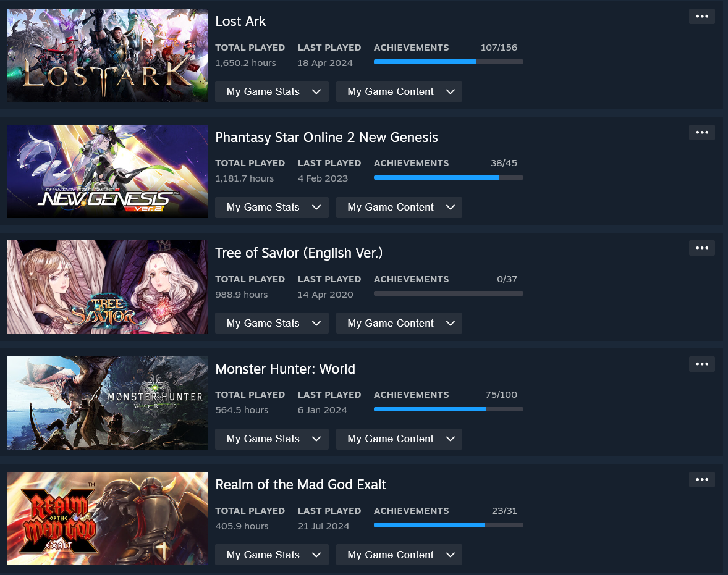
Task: Click the New Genesis ver.2 banner image
Action: 108,171
